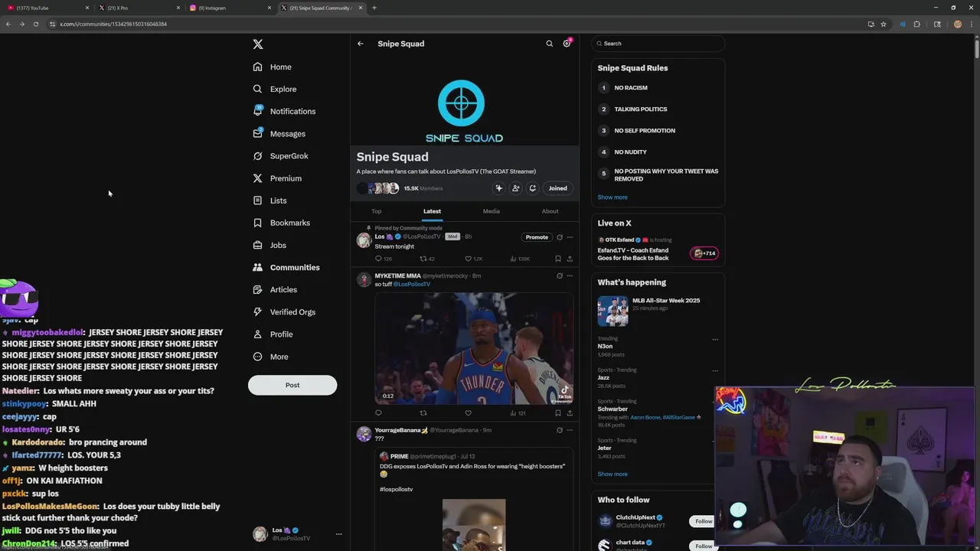This screenshot has width=980, height=551.
Task: Open the #lospollostv hashtag
Action: pyautogui.click(x=396, y=489)
